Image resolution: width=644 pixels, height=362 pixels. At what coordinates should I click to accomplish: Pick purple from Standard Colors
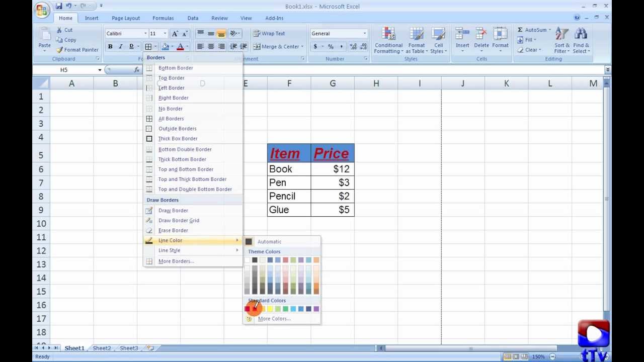[x=316, y=309]
